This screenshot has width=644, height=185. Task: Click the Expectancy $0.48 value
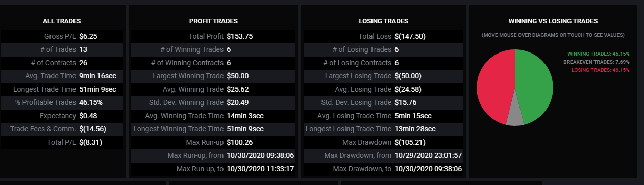pos(88,116)
